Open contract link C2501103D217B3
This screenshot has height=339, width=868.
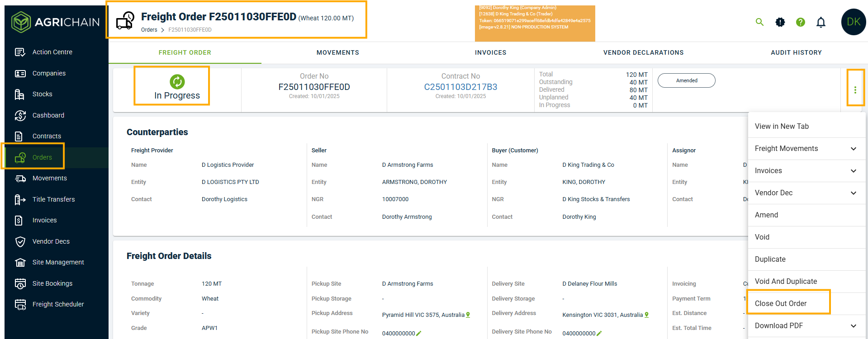(460, 87)
